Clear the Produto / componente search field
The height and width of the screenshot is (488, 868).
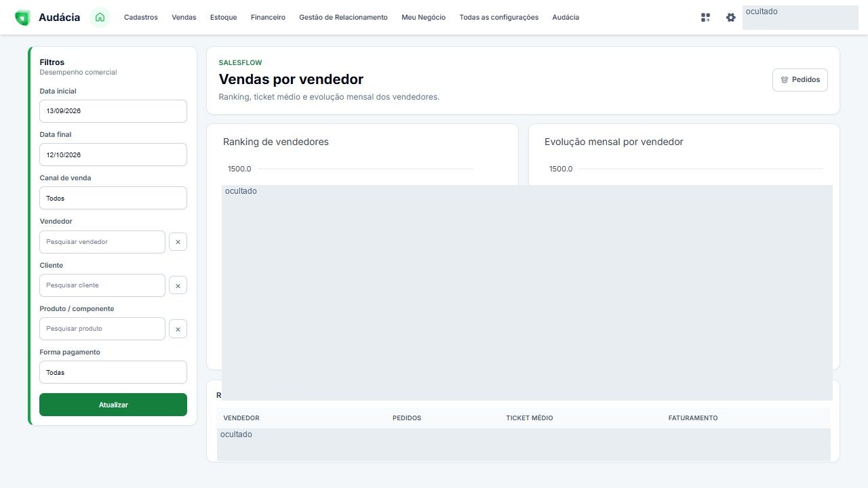[x=178, y=329]
